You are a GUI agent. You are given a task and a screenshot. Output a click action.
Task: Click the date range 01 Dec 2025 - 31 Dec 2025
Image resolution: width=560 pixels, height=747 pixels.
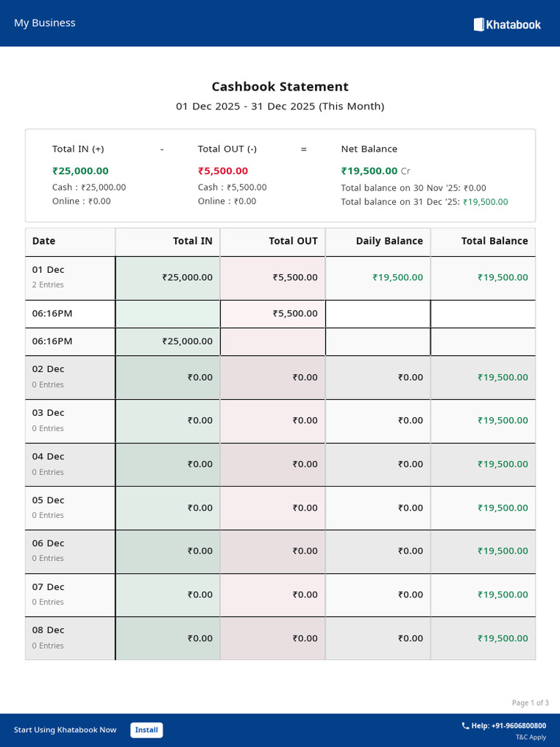coord(280,107)
